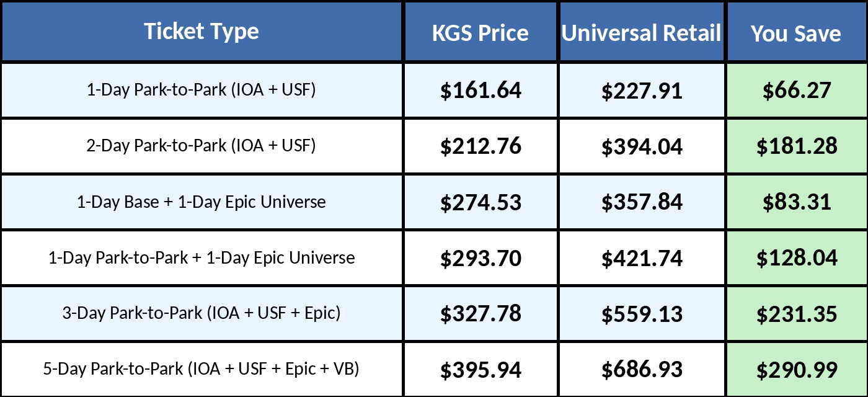Click the $559.13 Universal retail cell
The height and width of the screenshot is (397, 868).
642,314
